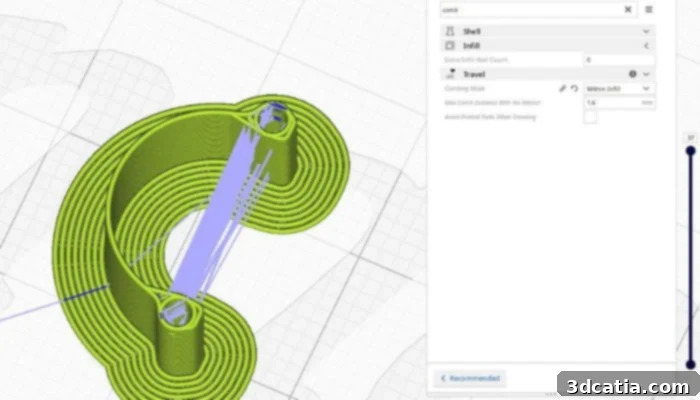
Task: Click the Max Comb Distance With No Retract label
Action: (x=492, y=103)
